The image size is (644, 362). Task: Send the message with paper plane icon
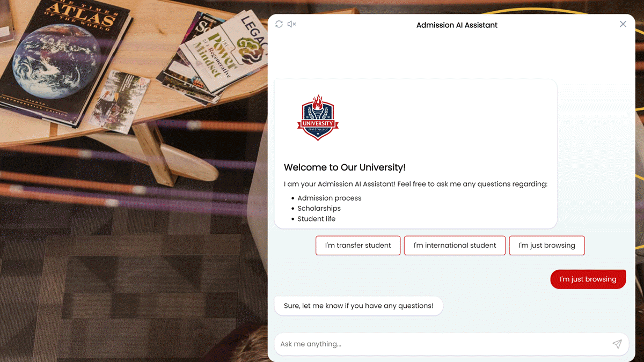[617, 344]
